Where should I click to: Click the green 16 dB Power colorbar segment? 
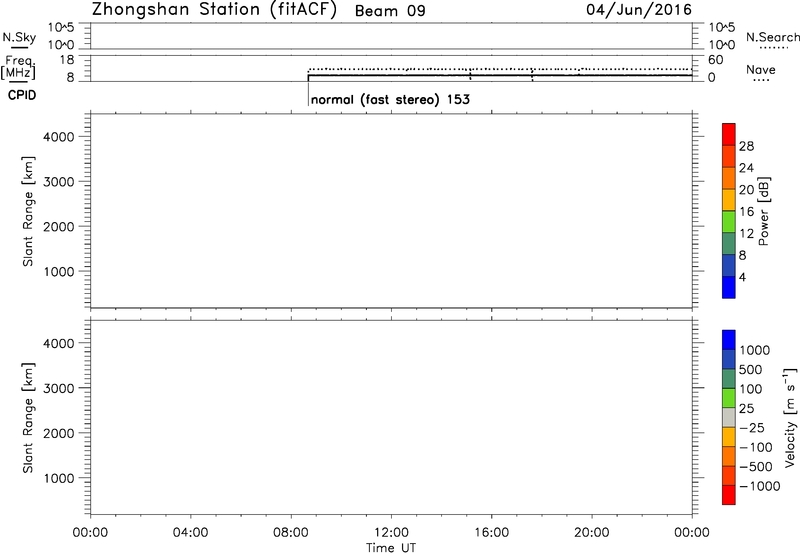tap(729, 222)
